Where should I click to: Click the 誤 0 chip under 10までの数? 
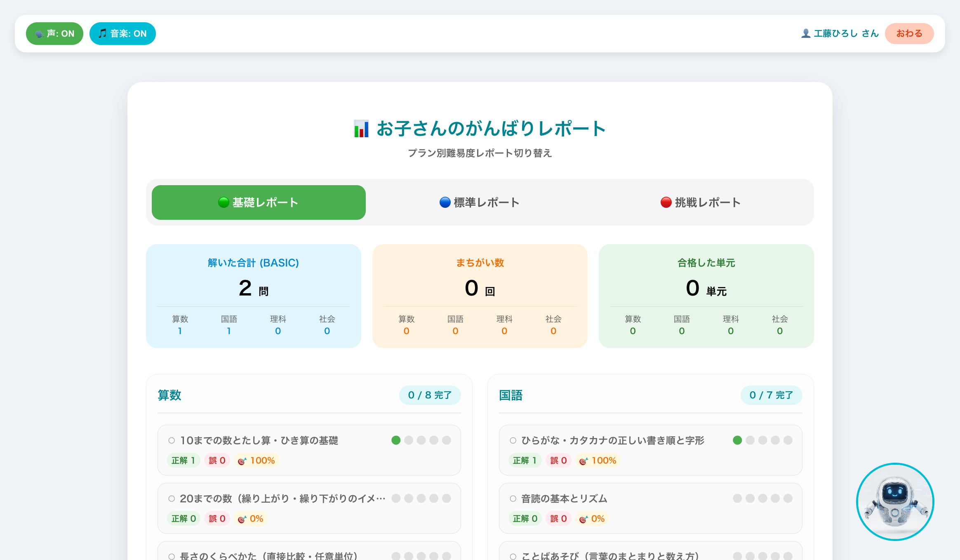point(217,460)
